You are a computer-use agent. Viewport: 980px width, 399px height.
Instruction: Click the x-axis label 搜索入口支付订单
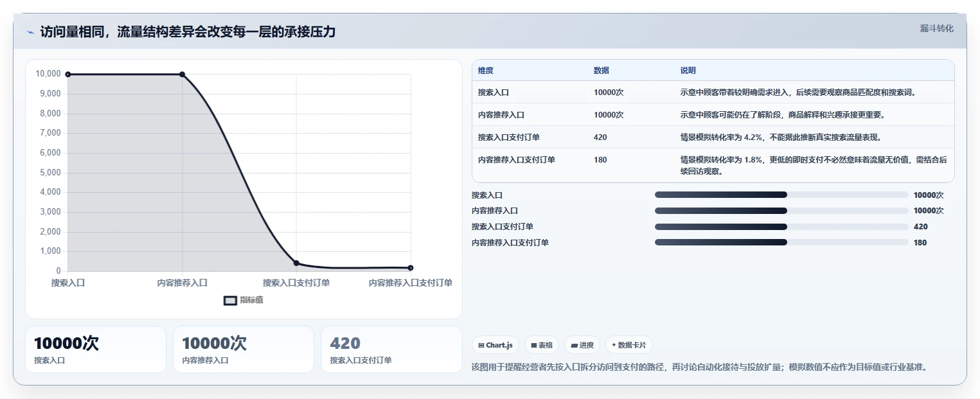296,283
